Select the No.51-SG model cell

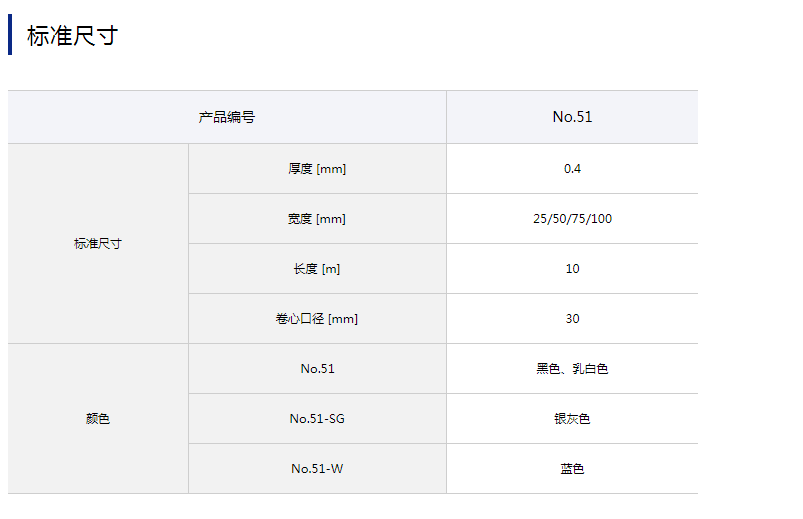tap(317, 419)
